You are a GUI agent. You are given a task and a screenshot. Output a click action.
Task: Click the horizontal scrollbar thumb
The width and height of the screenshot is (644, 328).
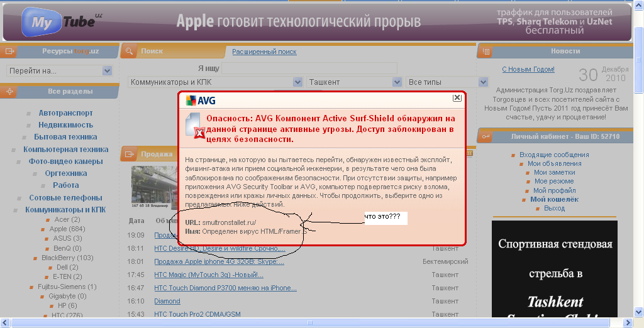311,323
